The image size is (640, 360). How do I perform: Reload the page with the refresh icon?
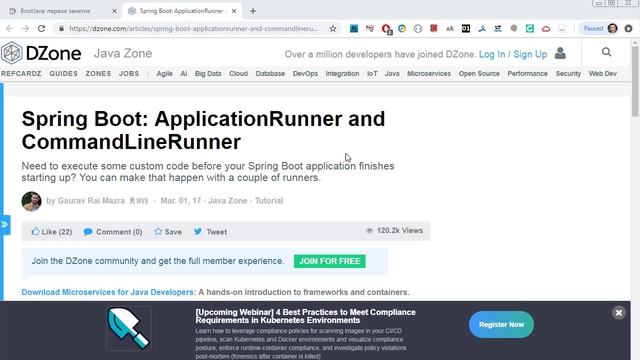pos(41,29)
